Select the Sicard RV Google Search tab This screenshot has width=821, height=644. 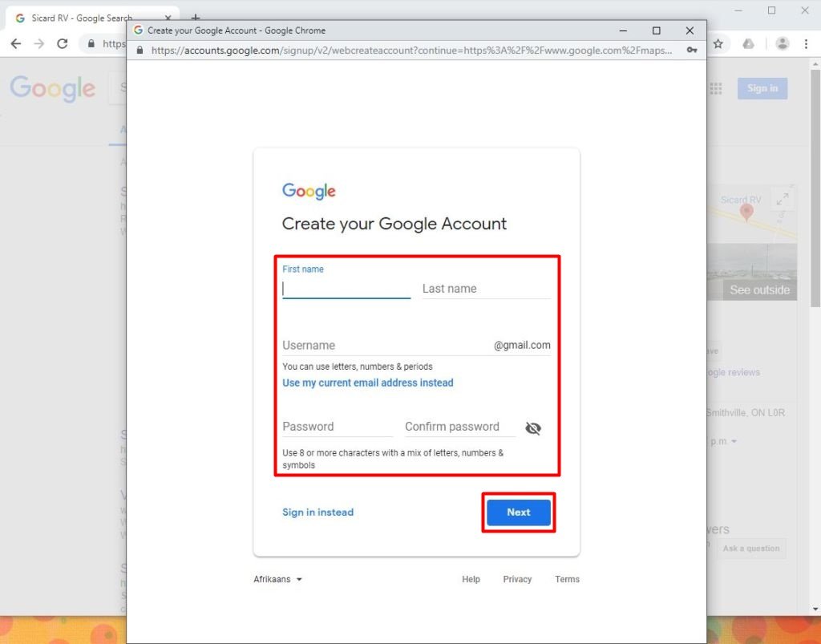point(80,18)
